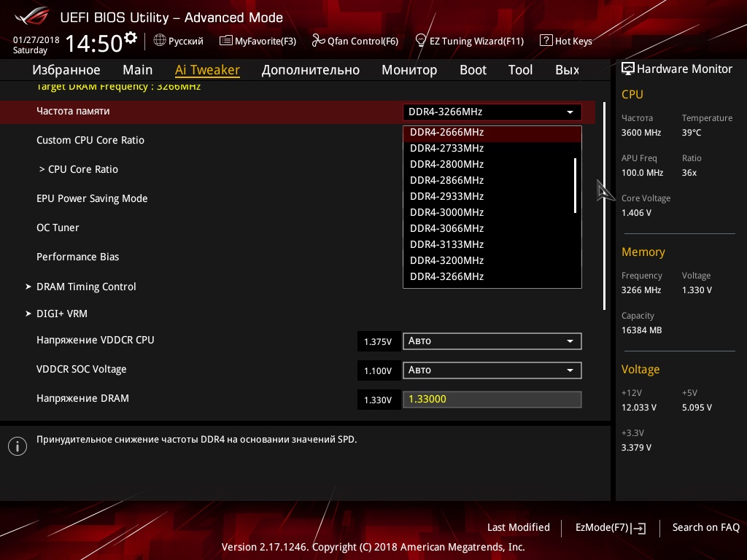Open Частота памяти dropdown DDR4-3266MHz
Image resolution: width=747 pixels, height=560 pixels.
492,112
